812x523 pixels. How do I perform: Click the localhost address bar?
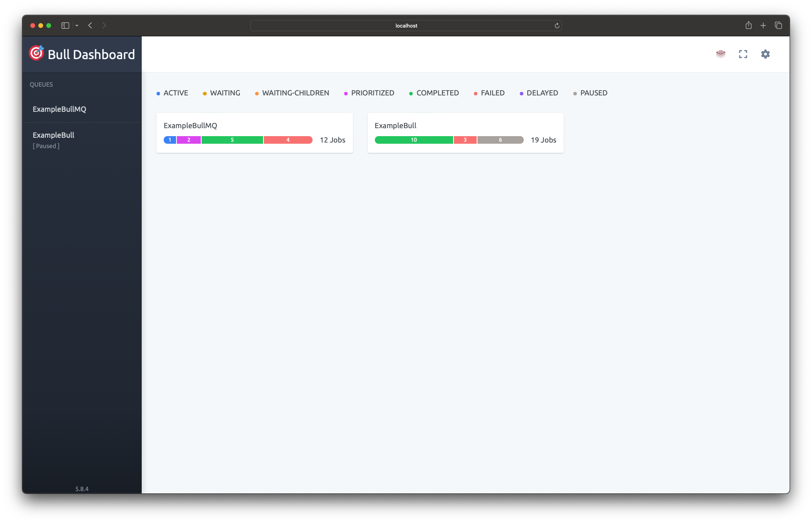point(406,26)
